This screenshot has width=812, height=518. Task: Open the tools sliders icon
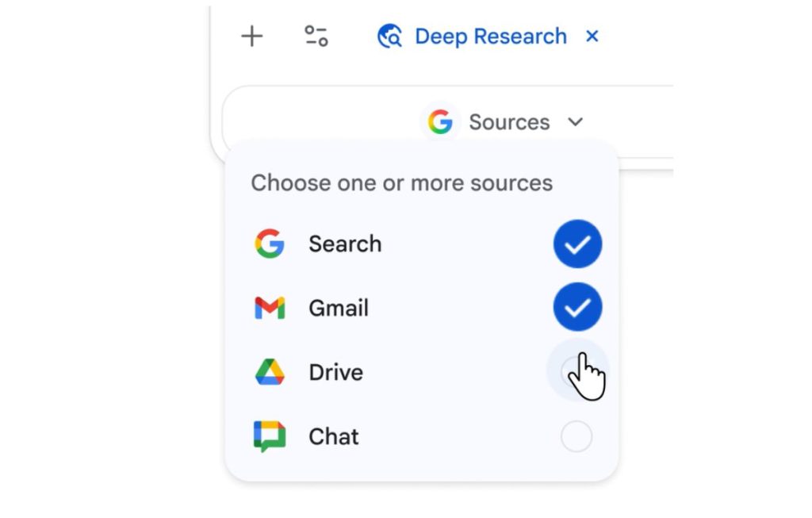[x=314, y=36]
